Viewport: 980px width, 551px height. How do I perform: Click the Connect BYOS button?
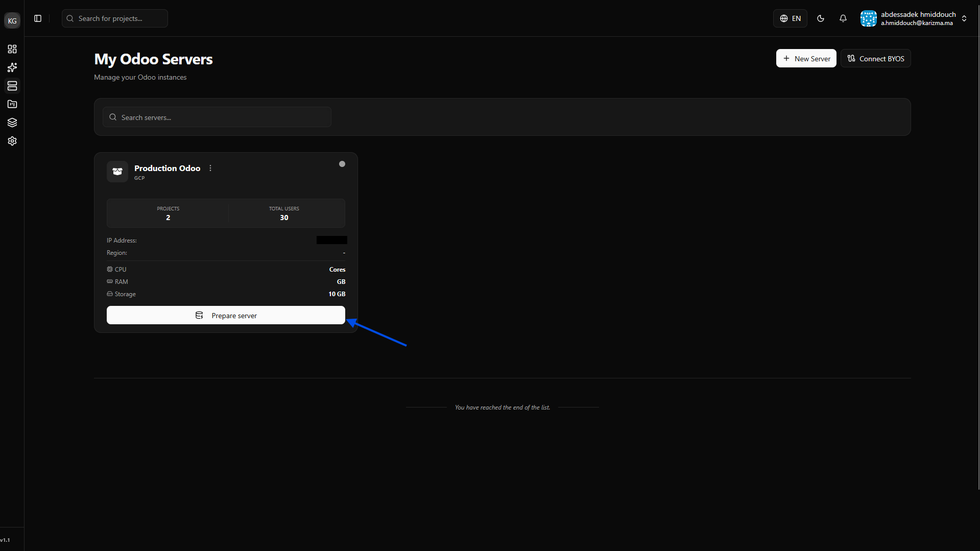click(x=876, y=58)
